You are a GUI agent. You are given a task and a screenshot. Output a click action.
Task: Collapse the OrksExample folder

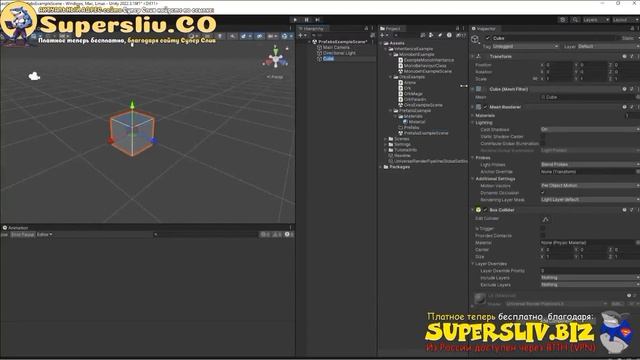pos(391,77)
